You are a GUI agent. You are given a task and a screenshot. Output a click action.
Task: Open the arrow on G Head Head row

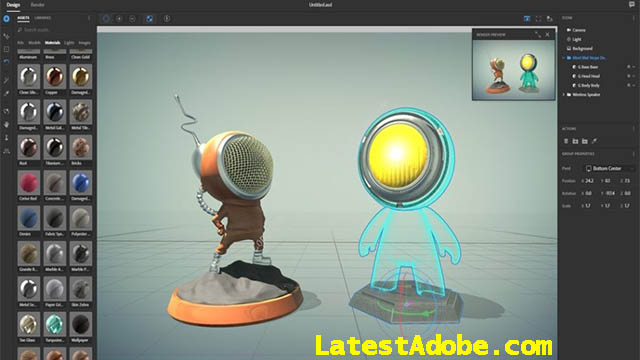[634, 76]
